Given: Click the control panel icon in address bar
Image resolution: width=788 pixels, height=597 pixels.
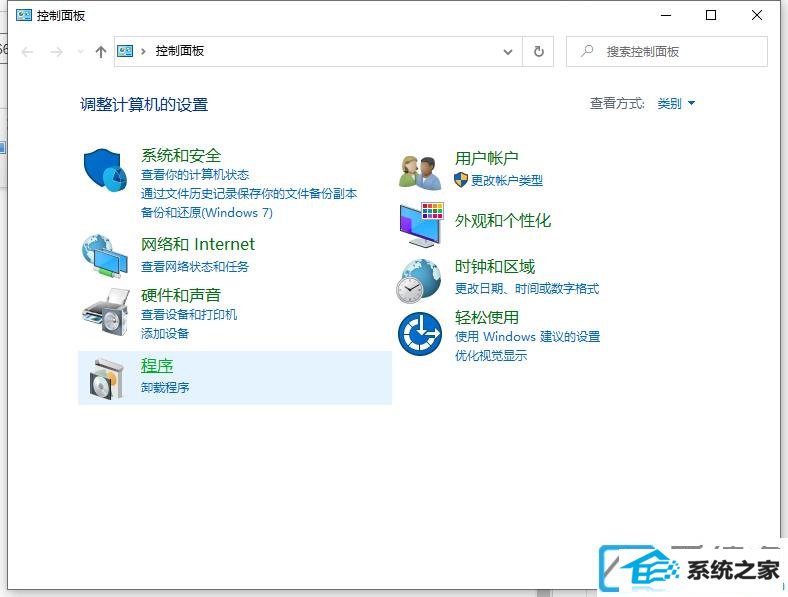Looking at the screenshot, I should [x=125, y=51].
